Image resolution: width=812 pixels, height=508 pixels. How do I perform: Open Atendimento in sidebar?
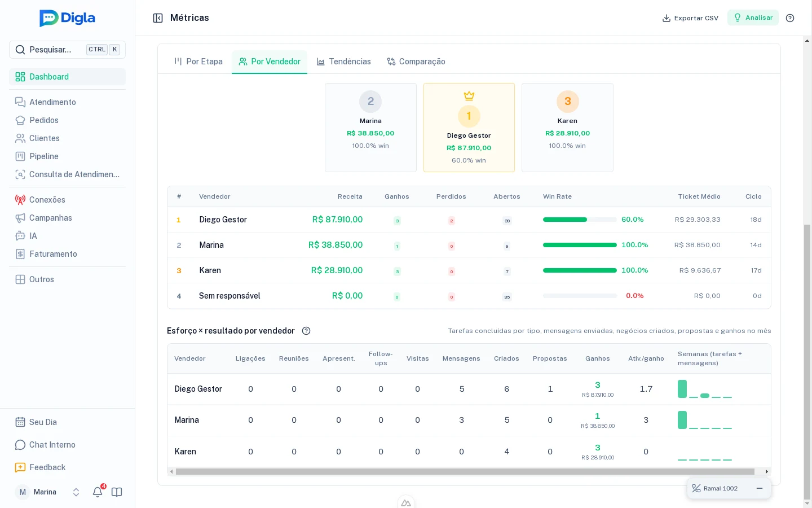pyautogui.click(x=67, y=102)
